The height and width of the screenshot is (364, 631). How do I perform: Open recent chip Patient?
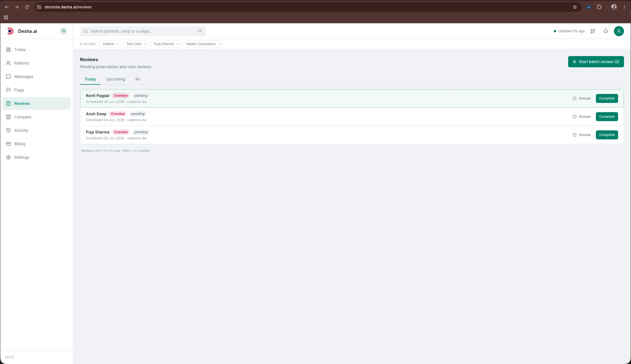pyautogui.click(x=108, y=44)
